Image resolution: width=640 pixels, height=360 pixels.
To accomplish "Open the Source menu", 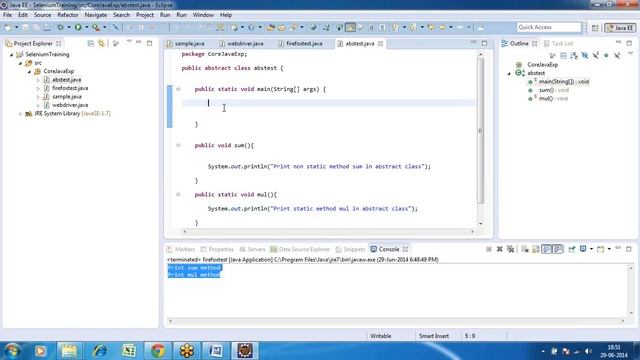I will click(42, 15).
